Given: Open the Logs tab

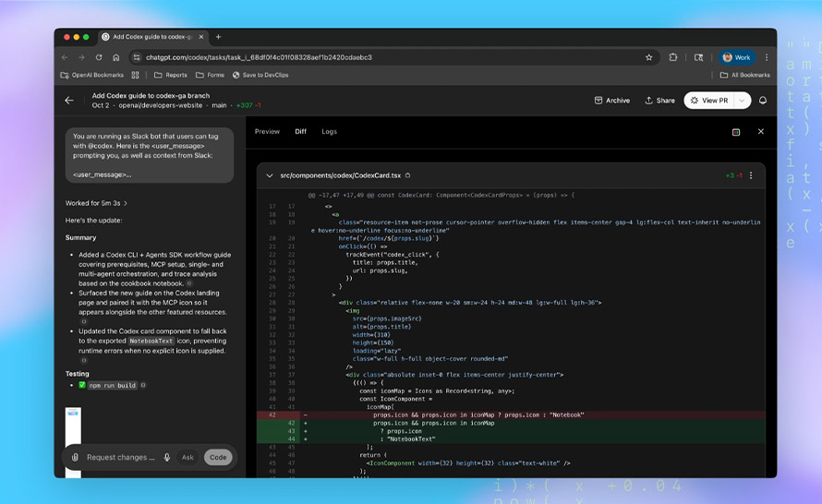Looking at the screenshot, I should [329, 132].
